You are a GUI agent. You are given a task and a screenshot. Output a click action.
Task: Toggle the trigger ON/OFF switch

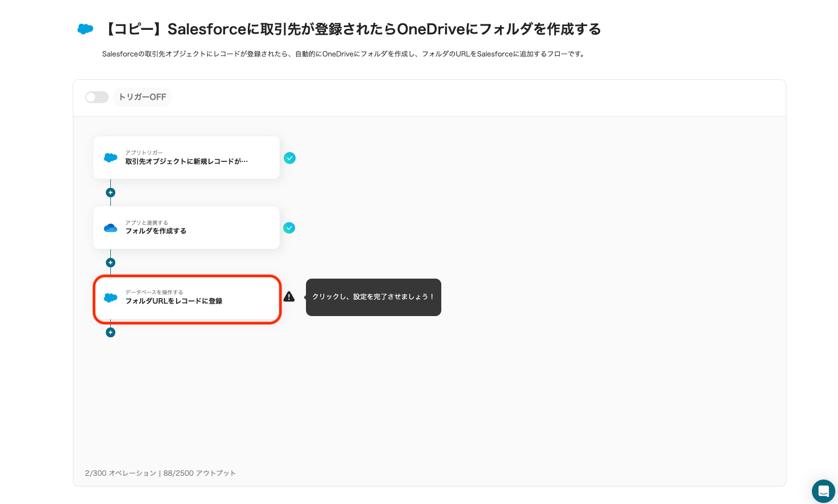(97, 97)
